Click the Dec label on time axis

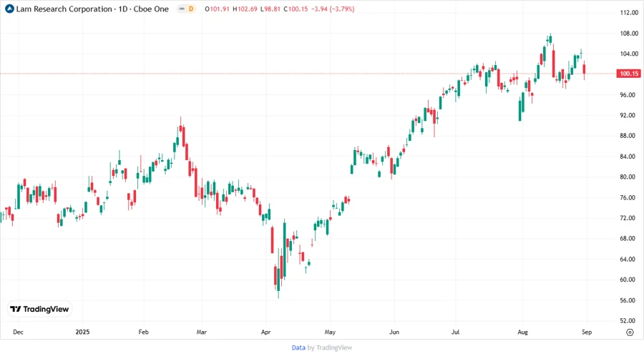tap(18, 332)
